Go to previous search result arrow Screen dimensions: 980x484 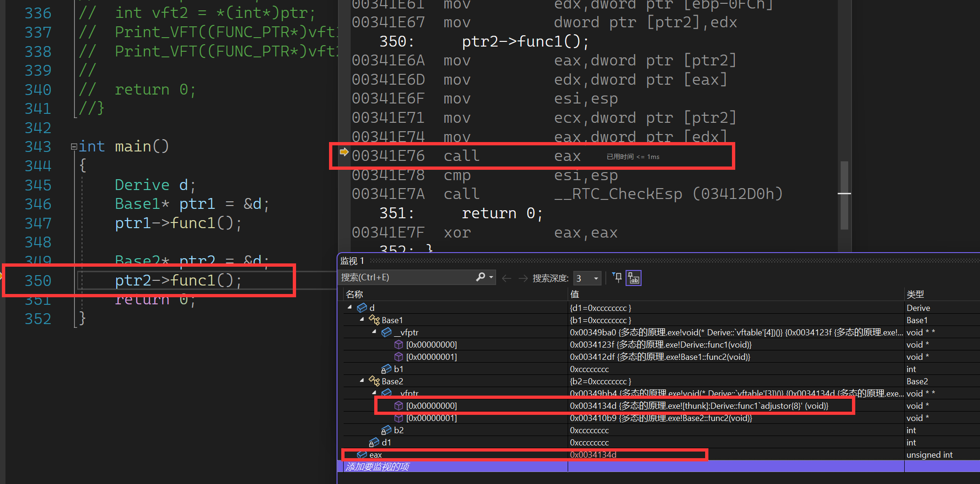tap(506, 278)
